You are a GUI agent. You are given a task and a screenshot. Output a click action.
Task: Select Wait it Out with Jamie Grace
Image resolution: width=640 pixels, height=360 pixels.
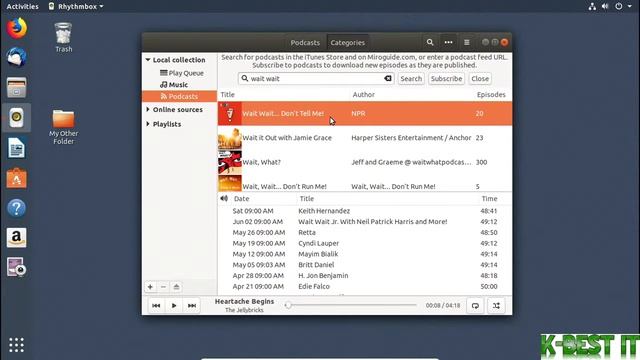click(x=365, y=138)
